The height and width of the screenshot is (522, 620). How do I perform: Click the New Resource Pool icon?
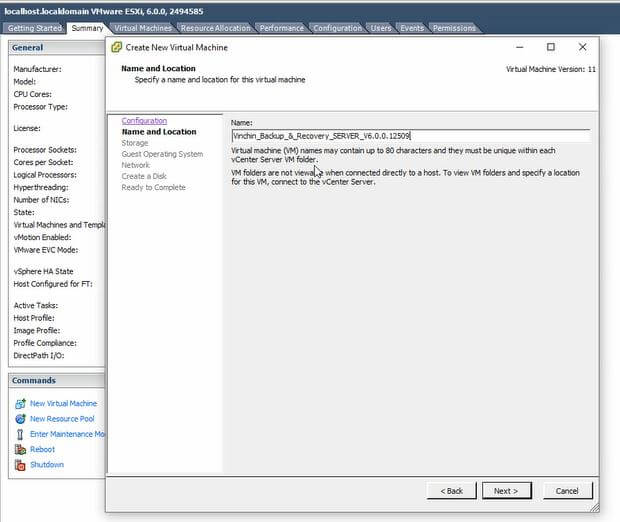20,419
